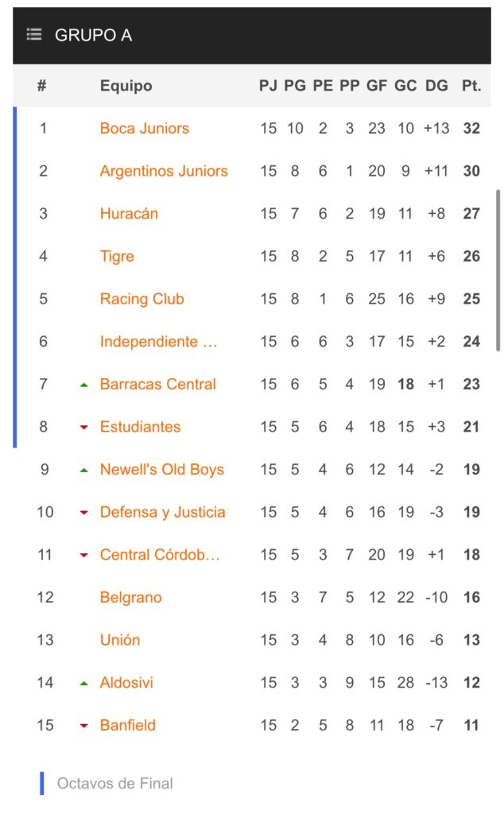Click the list icon beside GRUPO A

[x=33, y=35]
